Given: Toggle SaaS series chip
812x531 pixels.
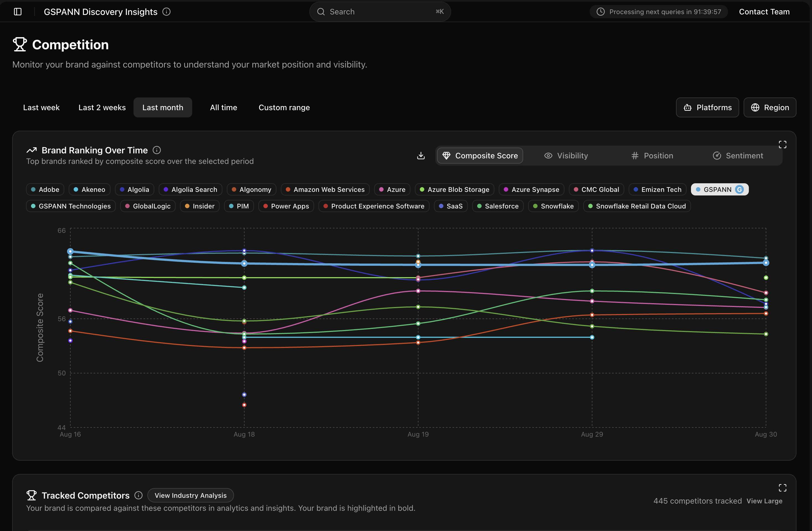Looking at the screenshot, I should coord(451,206).
